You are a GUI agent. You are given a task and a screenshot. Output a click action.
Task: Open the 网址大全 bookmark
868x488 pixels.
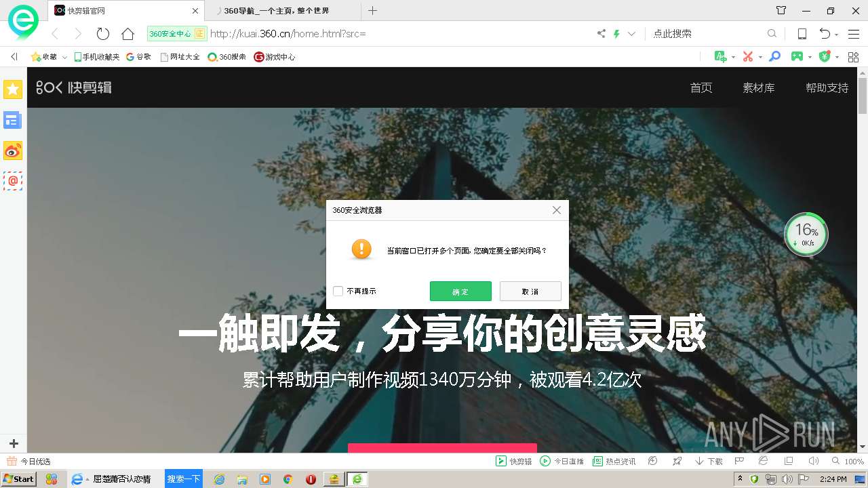(x=180, y=57)
